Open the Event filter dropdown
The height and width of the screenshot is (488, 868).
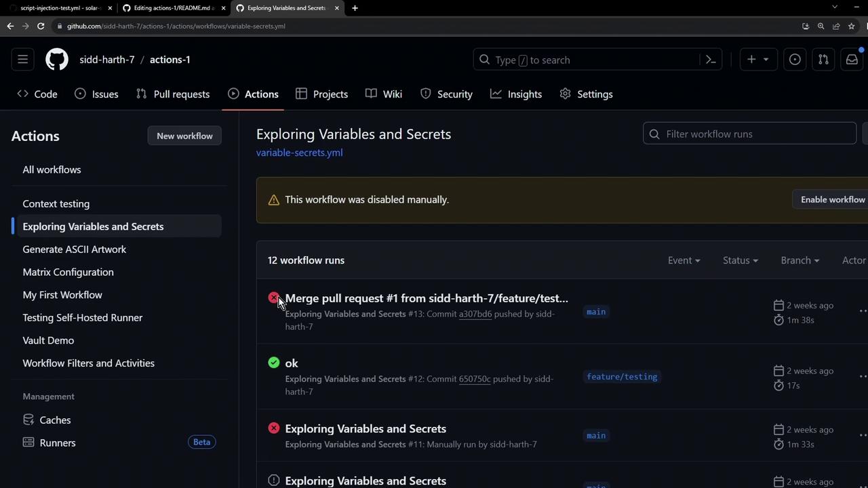click(684, 260)
